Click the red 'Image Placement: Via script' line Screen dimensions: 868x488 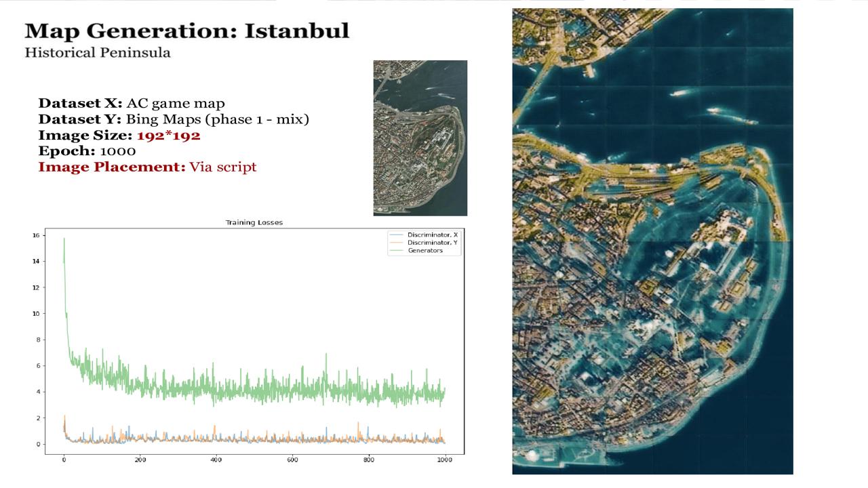tap(147, 167)
